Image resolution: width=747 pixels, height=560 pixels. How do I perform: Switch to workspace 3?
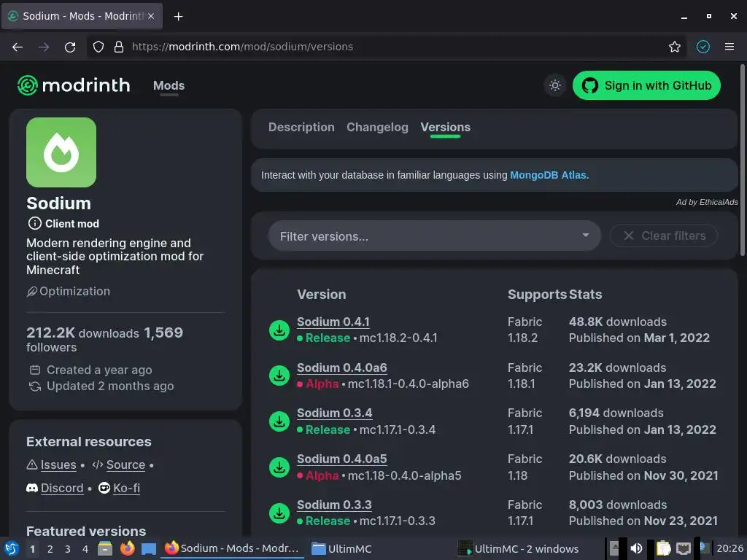[68, 549]
